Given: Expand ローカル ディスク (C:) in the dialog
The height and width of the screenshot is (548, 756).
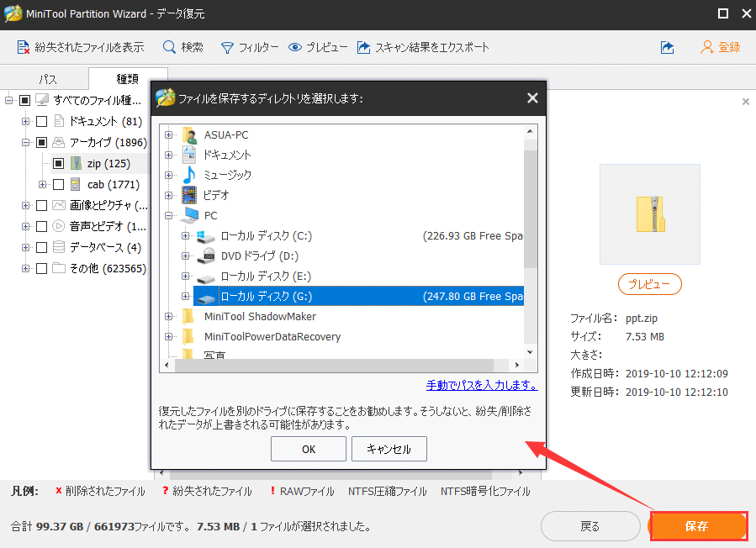Looking at the screenshot, I should (186, 236).
